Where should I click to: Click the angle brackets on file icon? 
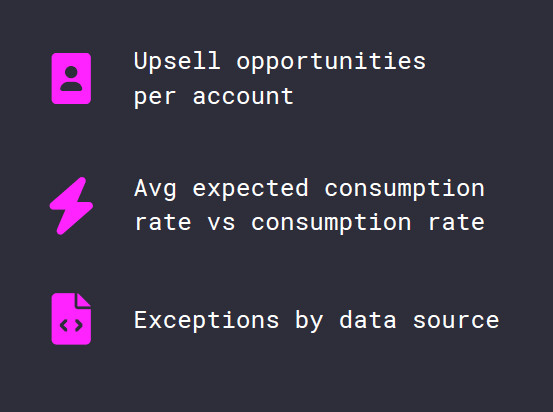[71, 325]
